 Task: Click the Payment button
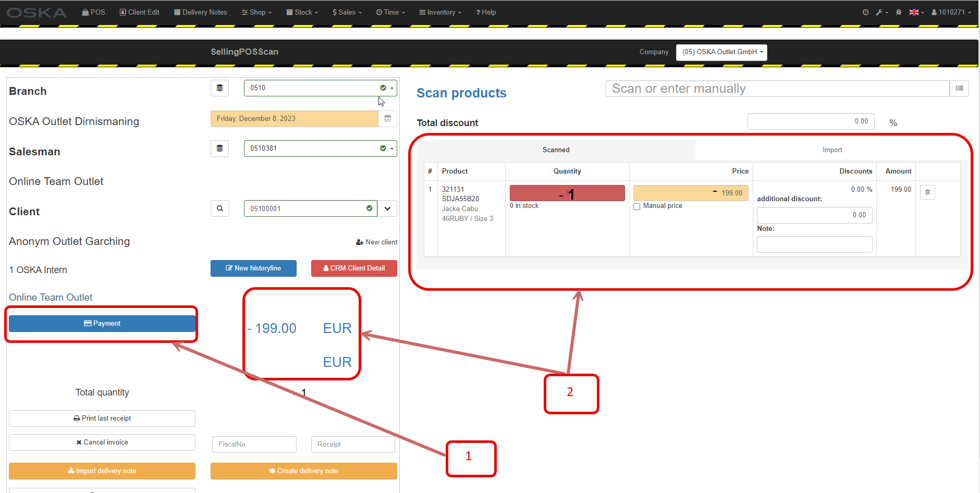(x=102, y=324)
